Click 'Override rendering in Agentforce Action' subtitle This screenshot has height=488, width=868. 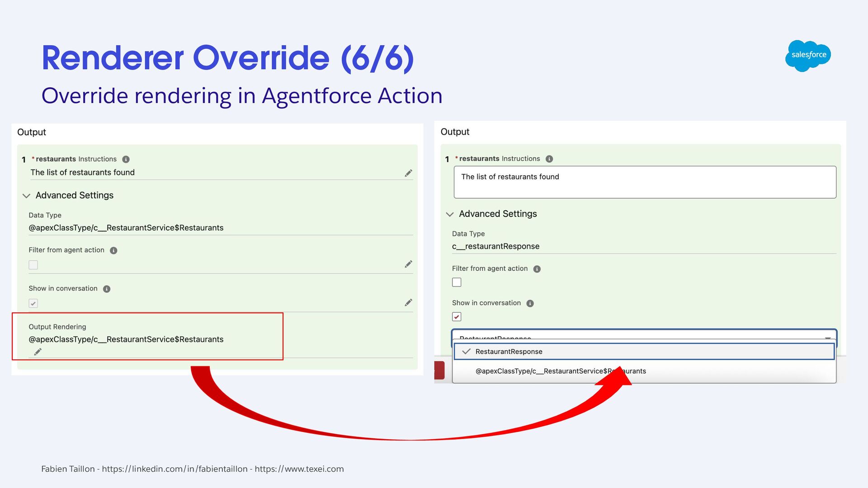pos(242,96)
